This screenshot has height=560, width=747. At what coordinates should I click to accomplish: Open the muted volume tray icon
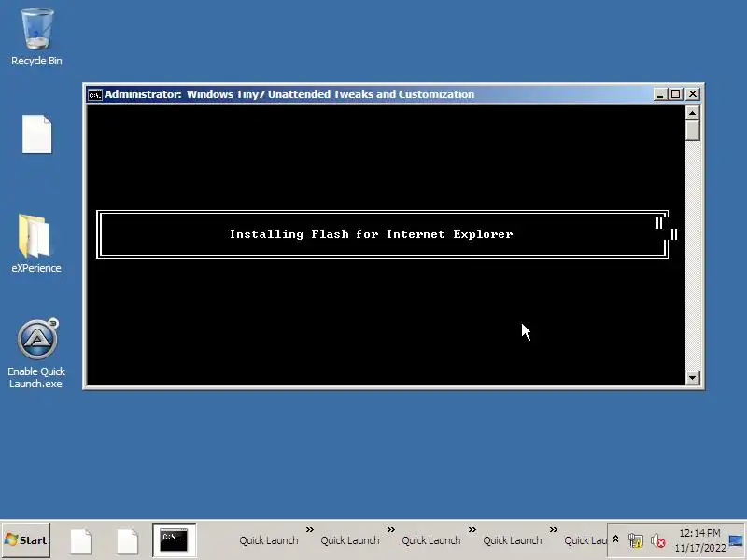click(658, 540)
